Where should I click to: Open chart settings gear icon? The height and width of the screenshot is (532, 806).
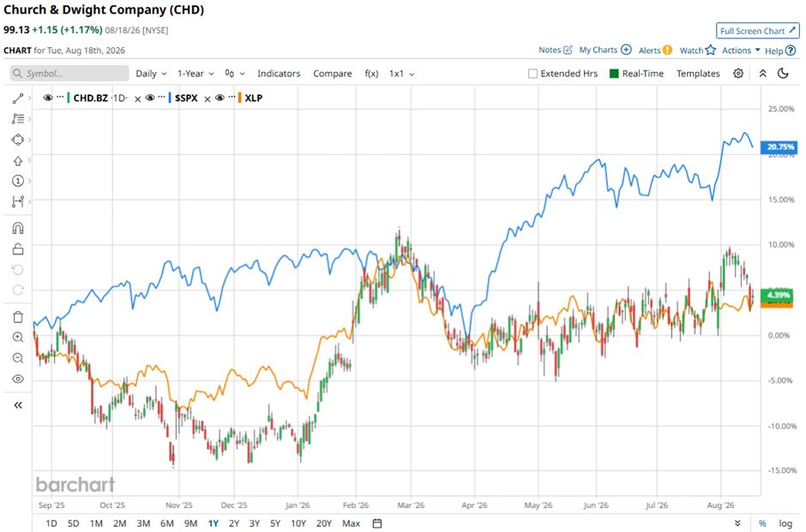[738, 74]
